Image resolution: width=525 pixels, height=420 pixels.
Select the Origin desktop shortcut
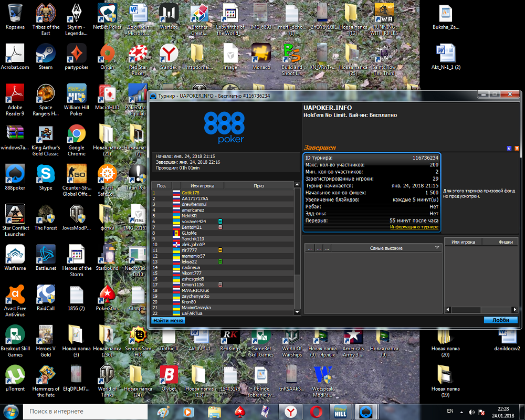107,57
